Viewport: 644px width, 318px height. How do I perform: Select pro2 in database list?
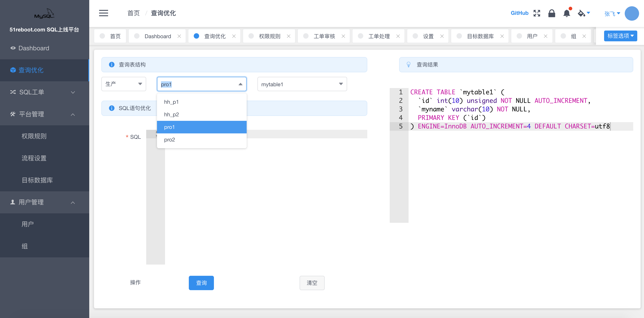pyautogui.click(x=202, y=139)
